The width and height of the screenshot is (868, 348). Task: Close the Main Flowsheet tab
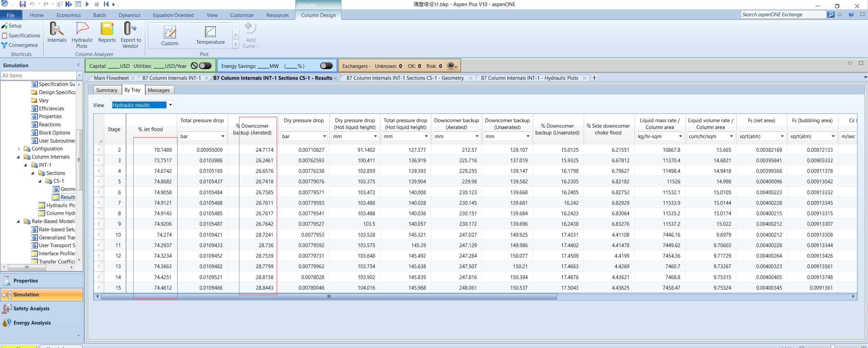point(133,78)
